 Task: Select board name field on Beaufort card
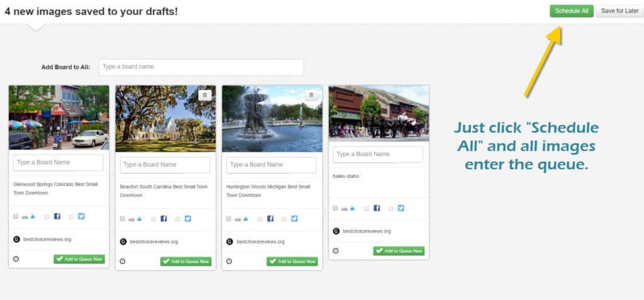click(165, 165)
